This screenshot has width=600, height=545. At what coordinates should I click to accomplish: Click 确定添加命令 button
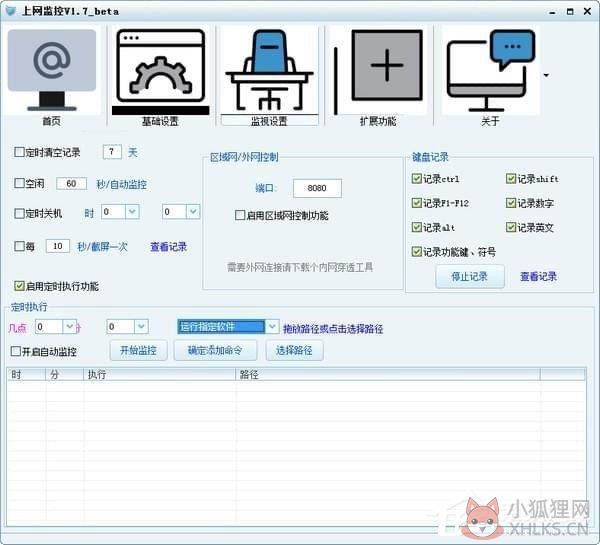(215, 350)
